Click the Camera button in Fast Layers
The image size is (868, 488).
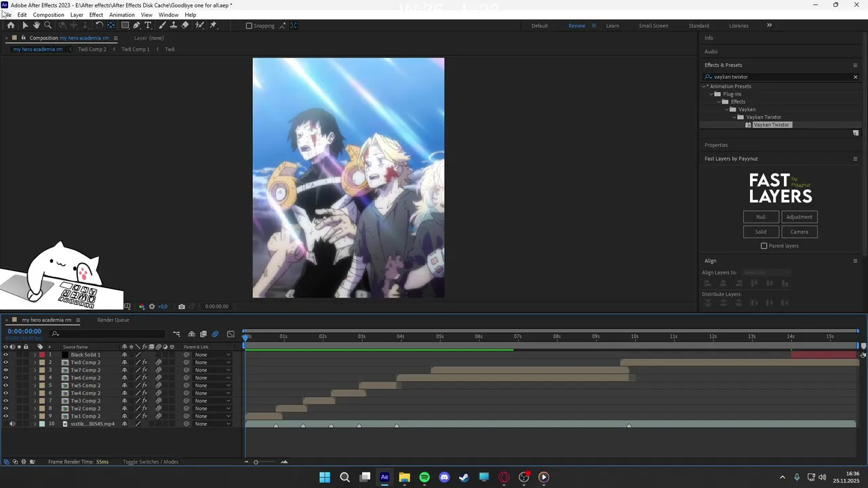800,232
